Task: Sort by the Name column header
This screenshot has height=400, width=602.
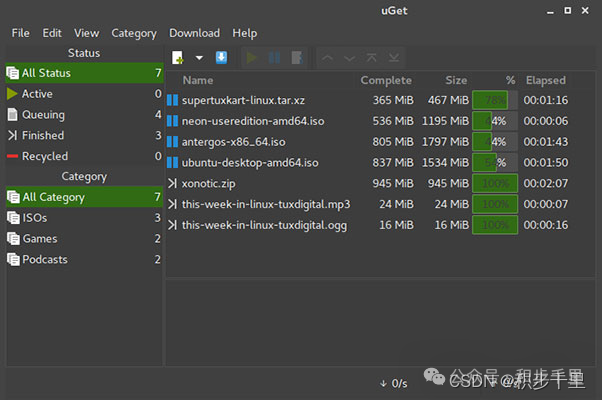Action: coord(198,80)
